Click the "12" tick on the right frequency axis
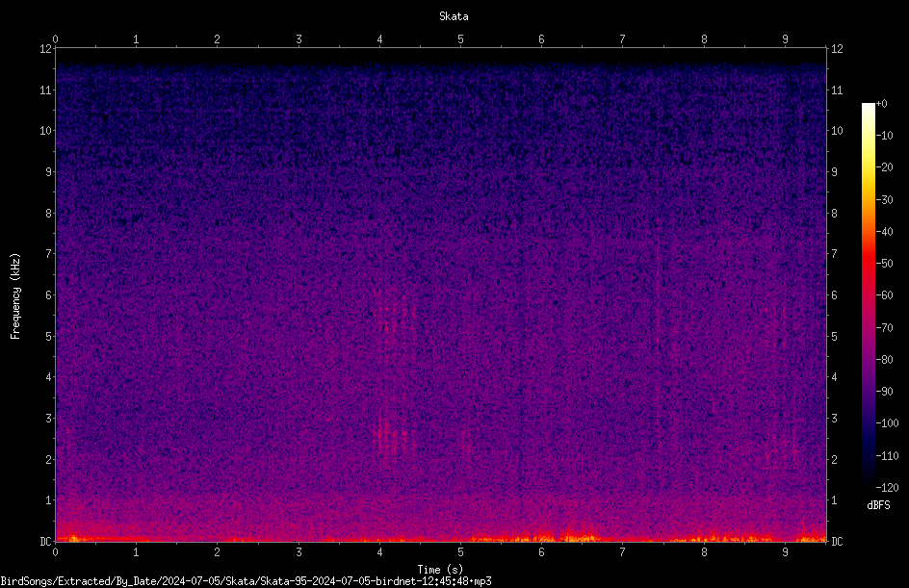Image resolution: width=909 pixels, height=588 pixels. [837, 49]
